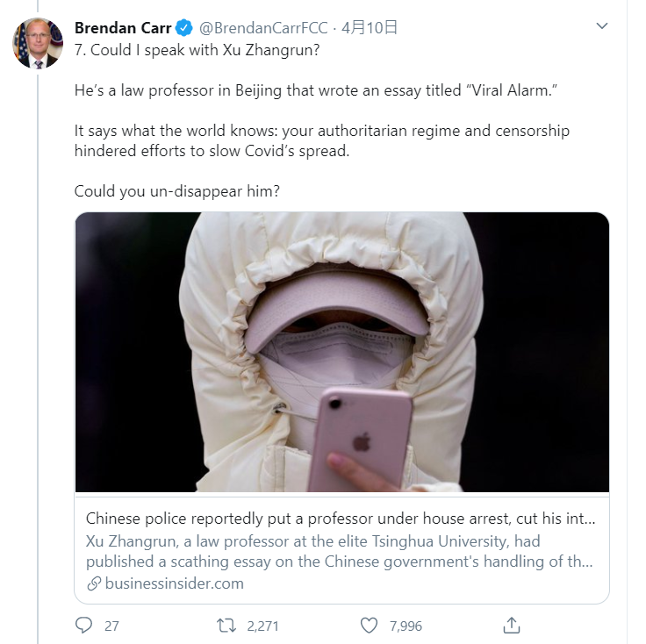Open the tweet's 4月10日 date link
Image resolution: width=646 pixels, height=644 pixels.
[x=370, y=28]
